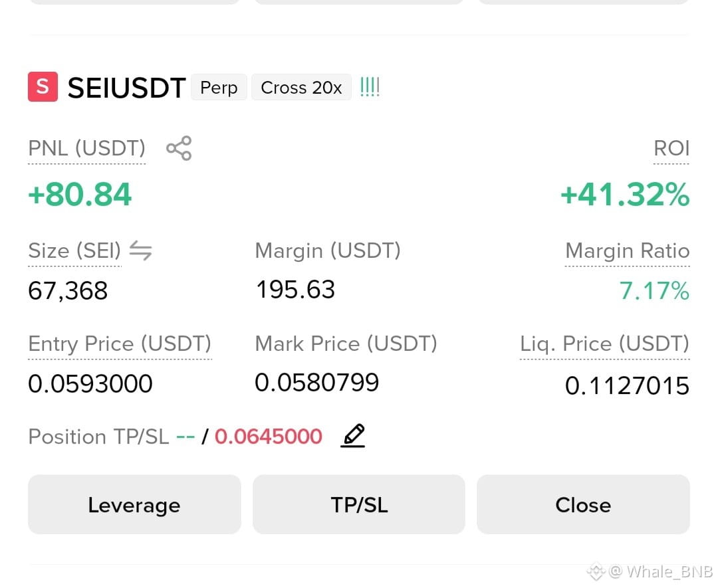Open the Leverage button
This screenshot has height=588, width=718.
coord(134,504)
